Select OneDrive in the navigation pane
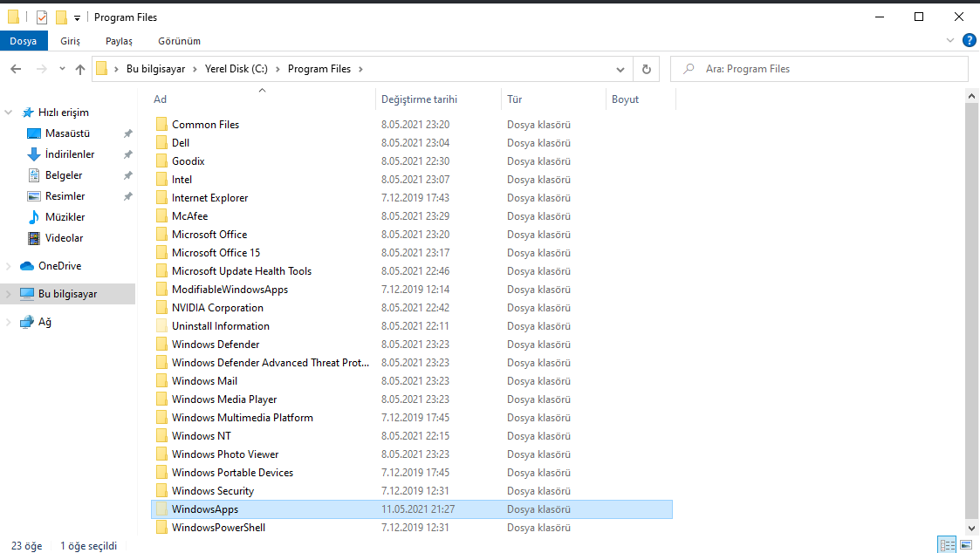The height and width of the screenshot is (553, 980). [x=59, y=266]
